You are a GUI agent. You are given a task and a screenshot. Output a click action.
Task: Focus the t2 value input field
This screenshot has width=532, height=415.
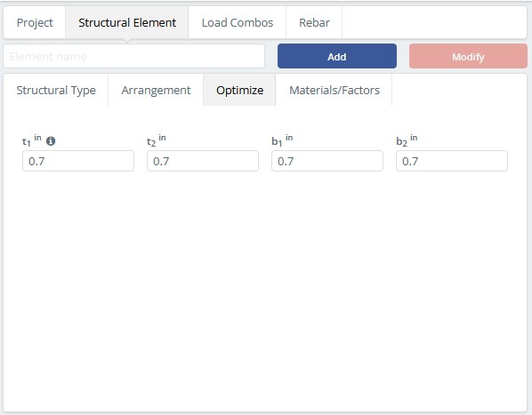pos(203,161)
